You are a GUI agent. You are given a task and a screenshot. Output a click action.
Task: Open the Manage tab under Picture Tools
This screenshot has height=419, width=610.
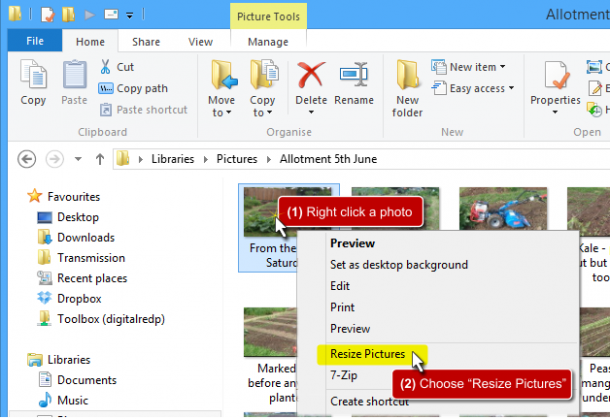(x=268, y=42)
